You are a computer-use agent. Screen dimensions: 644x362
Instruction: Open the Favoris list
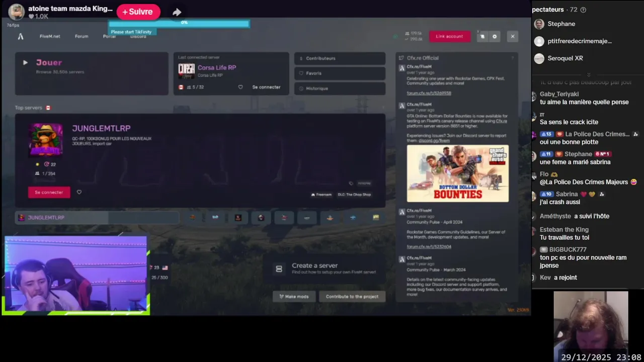coord(340,73)
